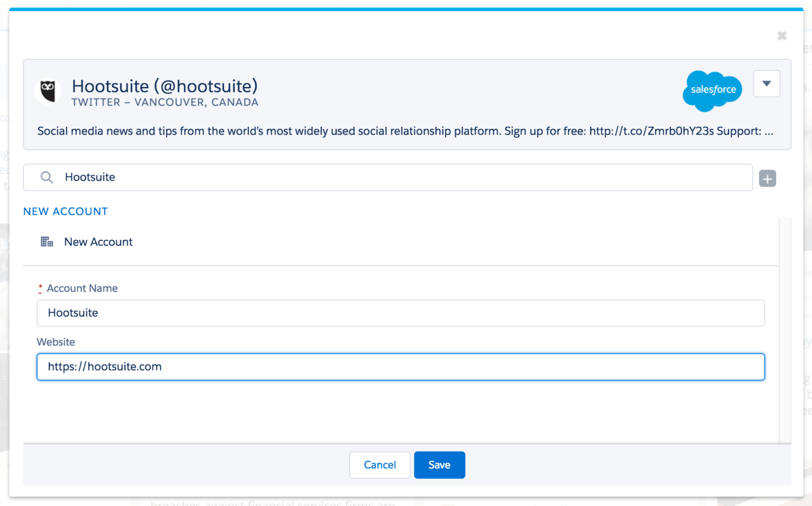Click the Hootsuite (@hootsuite) account title
The height and width of the screenshot is (506, 812).
[165, 86]
